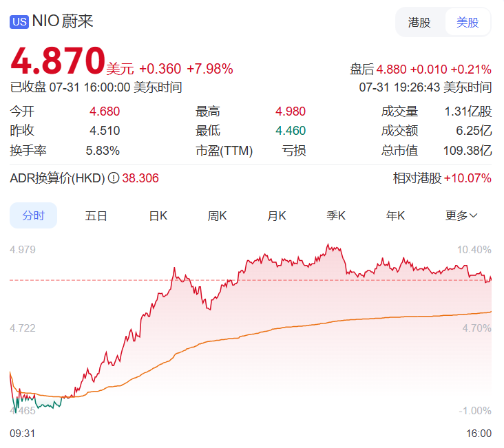Click after-hours price 4.880
Image resolution: width=504 pixels, height=448 pixels.
391,70
